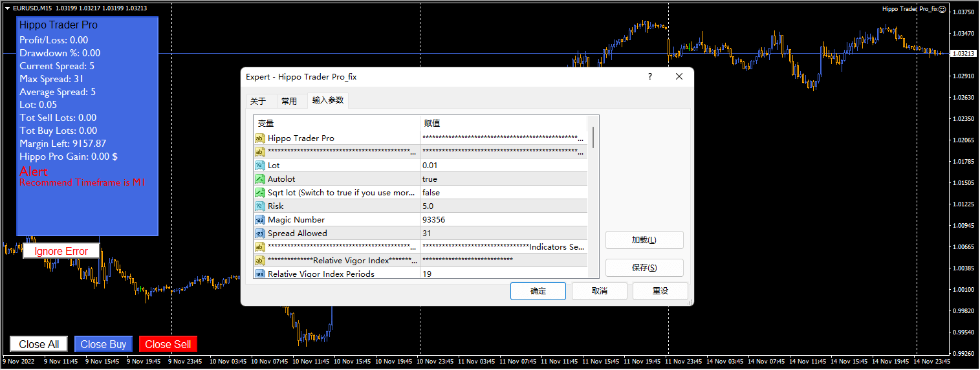Screen dimensions: 980x370
Task: Click the Lot: 0.05 panel text
Action: [x=38, y=105]
